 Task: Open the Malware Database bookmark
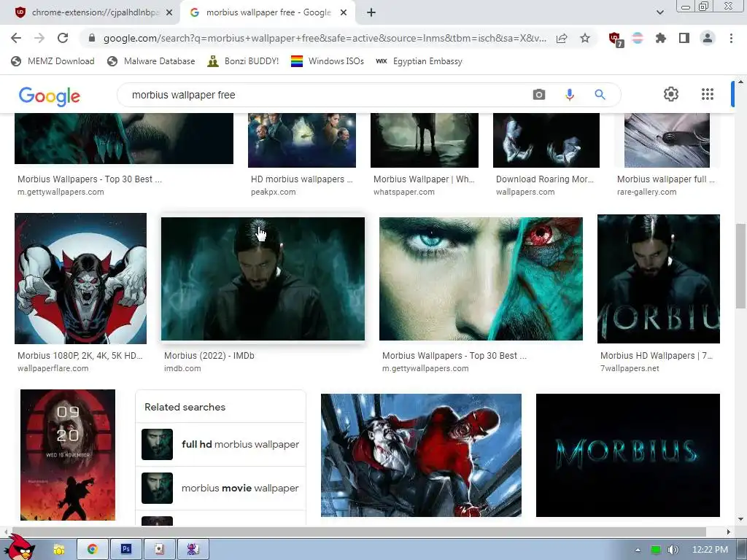point(151,61)
